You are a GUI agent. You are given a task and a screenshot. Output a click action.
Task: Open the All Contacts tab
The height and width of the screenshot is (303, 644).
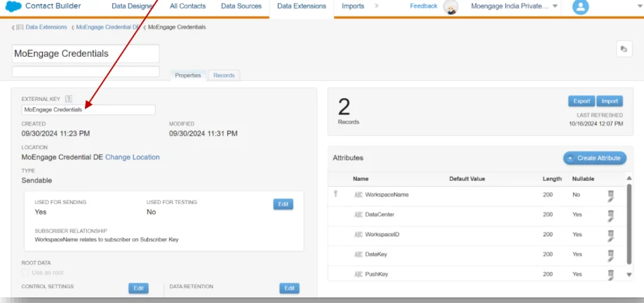tap(188, 6)
